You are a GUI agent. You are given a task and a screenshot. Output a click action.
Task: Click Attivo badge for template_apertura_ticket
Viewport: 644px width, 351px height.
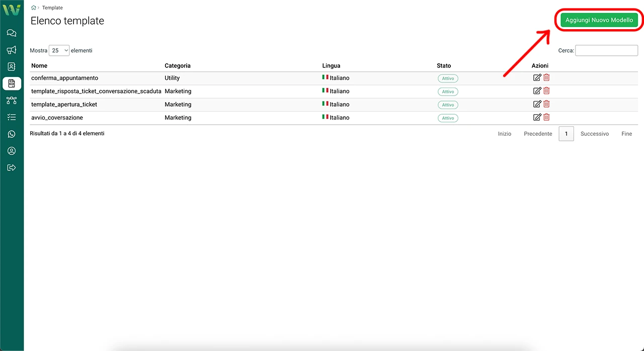448,105
